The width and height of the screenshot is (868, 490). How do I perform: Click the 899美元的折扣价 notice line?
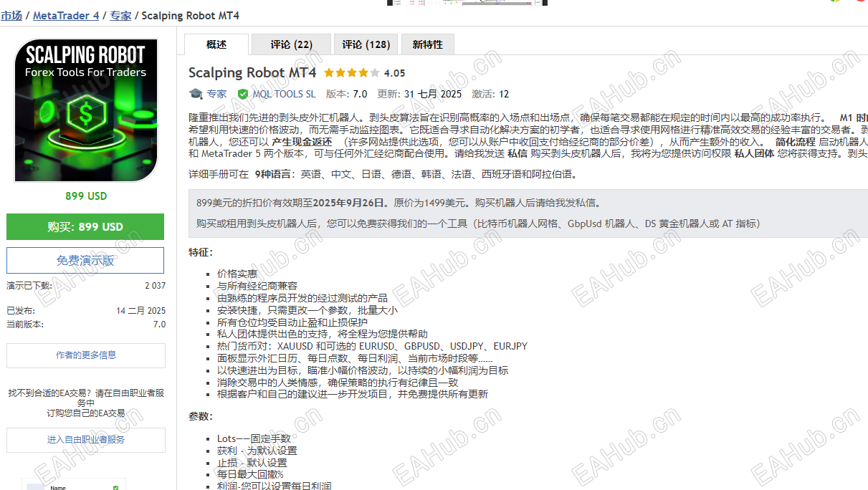click(x=399, y=203)
